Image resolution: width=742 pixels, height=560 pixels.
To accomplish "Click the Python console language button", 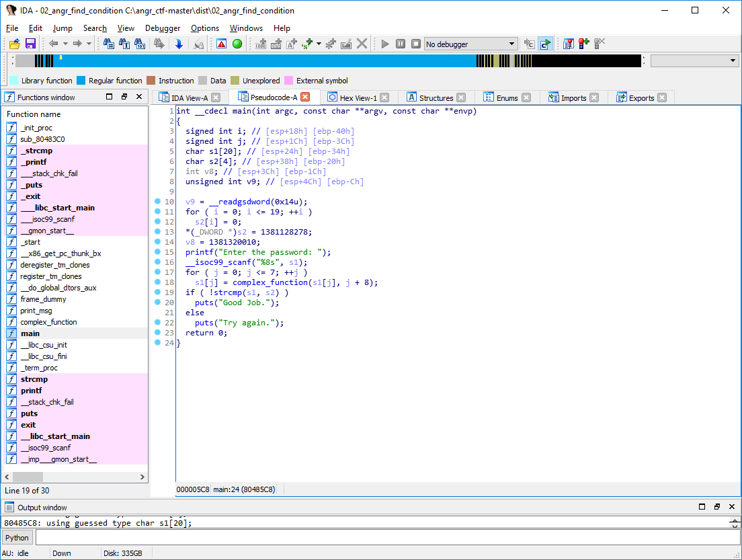I will [x=17, y=537].
